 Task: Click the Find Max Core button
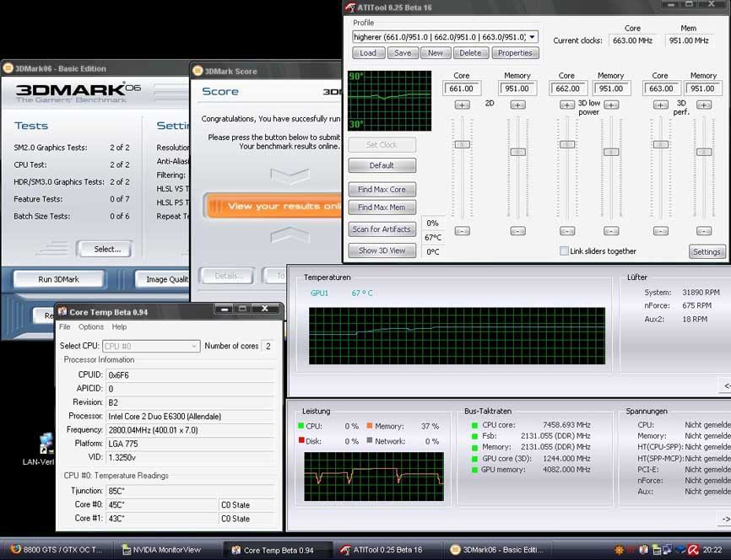coord(382,189)
